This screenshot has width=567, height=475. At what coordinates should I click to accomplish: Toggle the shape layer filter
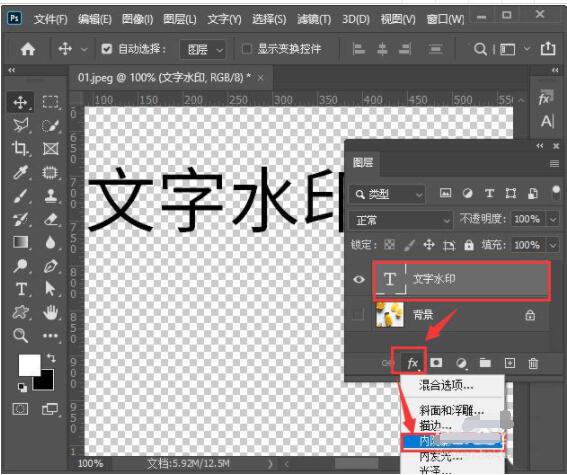511,193
